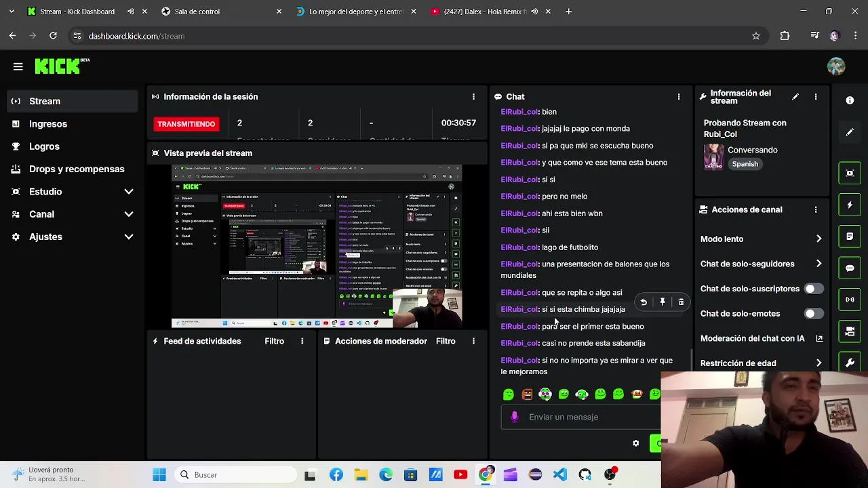Open Información del stream options menu
This screenshot has width=868, height=488.
click(x=816, y=97)
